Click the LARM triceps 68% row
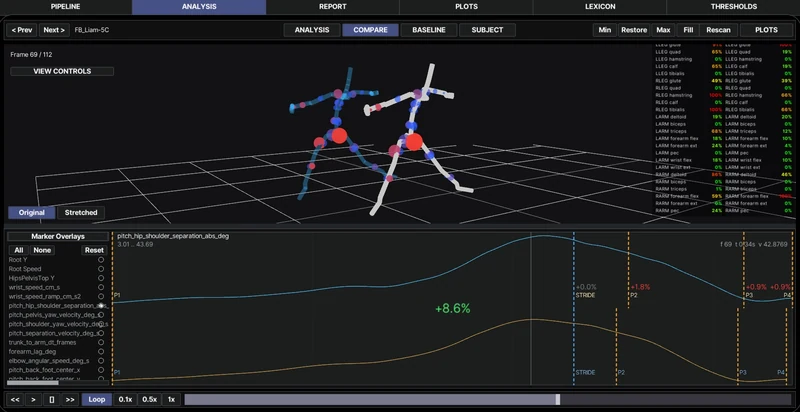This screenshot has width=800, height=412. click(689, 131)
